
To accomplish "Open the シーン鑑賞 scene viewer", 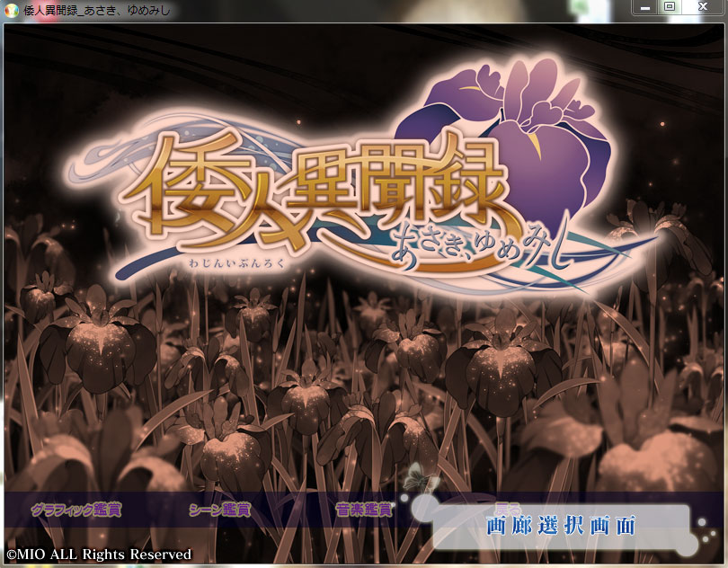I will tap(220, 510).
